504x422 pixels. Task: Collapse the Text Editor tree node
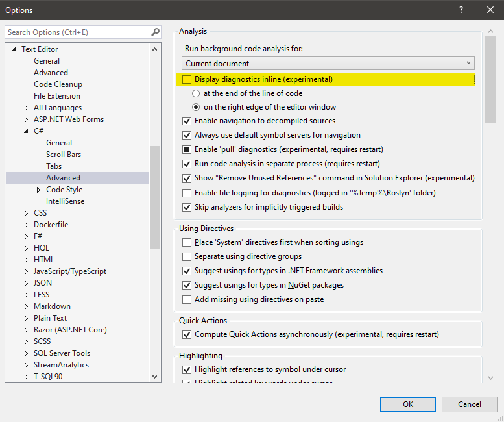(14, 49)
